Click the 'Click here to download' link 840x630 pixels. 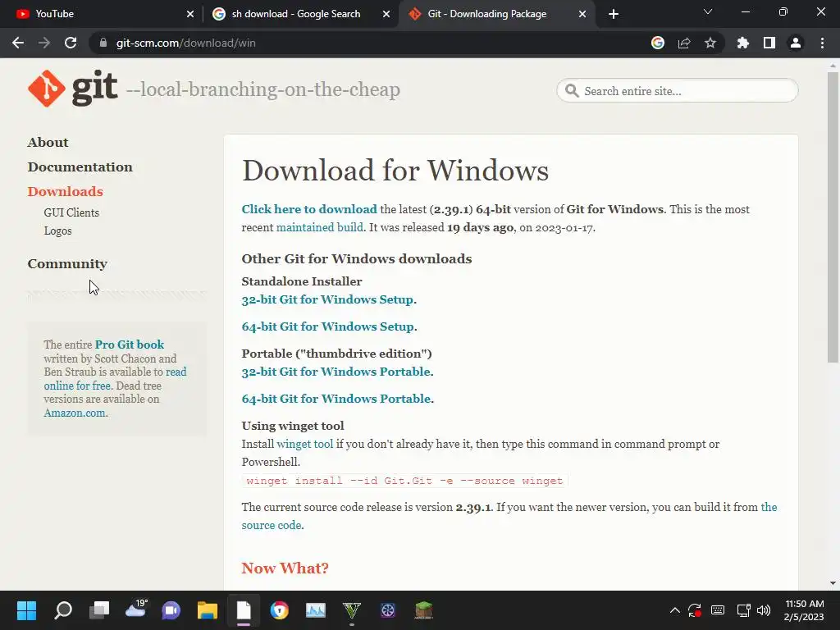pyautogui.click(x=309, y=209)
